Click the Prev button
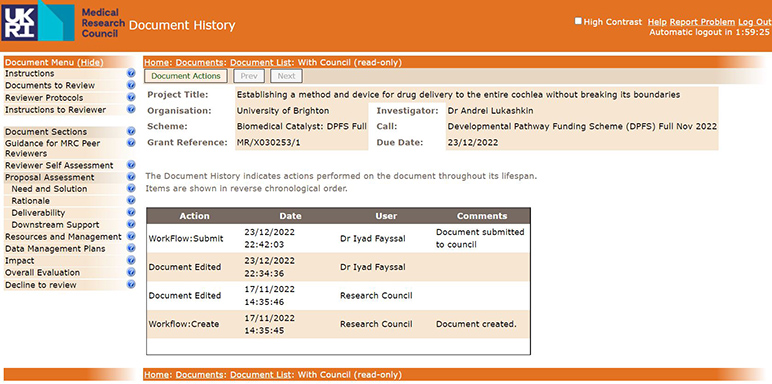Image resolution: width=772 pixels, height=384 pixels. pyautogui.click(x=249, y=76)
